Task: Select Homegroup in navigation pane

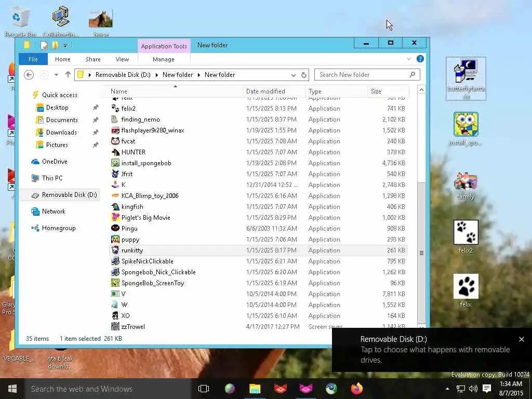Action: coord(58,228)
